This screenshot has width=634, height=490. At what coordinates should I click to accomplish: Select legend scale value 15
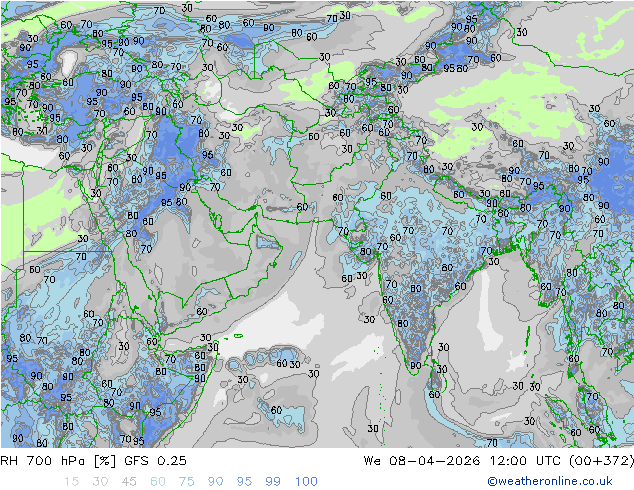71,482
